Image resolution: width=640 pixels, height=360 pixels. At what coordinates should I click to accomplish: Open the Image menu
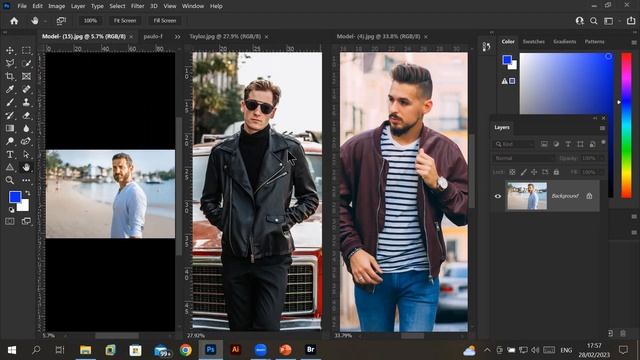57,6
